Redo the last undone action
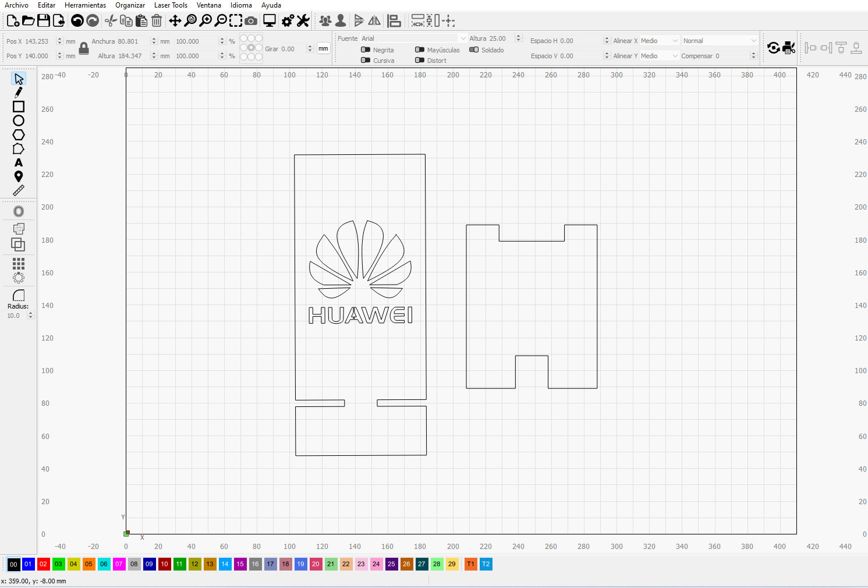The image size is (868, 588). (x=93, y=21)
